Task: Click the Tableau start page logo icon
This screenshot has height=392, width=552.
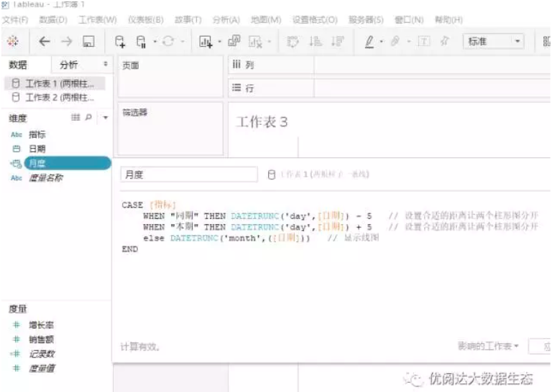Action: tap(13, 42)
